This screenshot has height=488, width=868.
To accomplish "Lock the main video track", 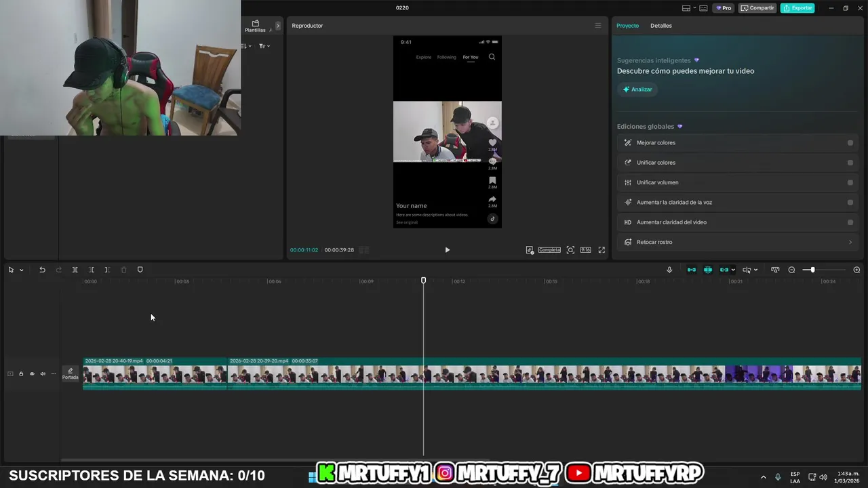I will pyautogui.click(x=21, y=374).
